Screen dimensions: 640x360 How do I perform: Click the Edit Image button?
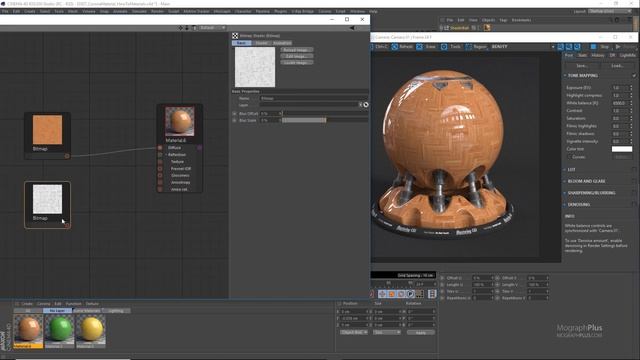coord(297,56)
